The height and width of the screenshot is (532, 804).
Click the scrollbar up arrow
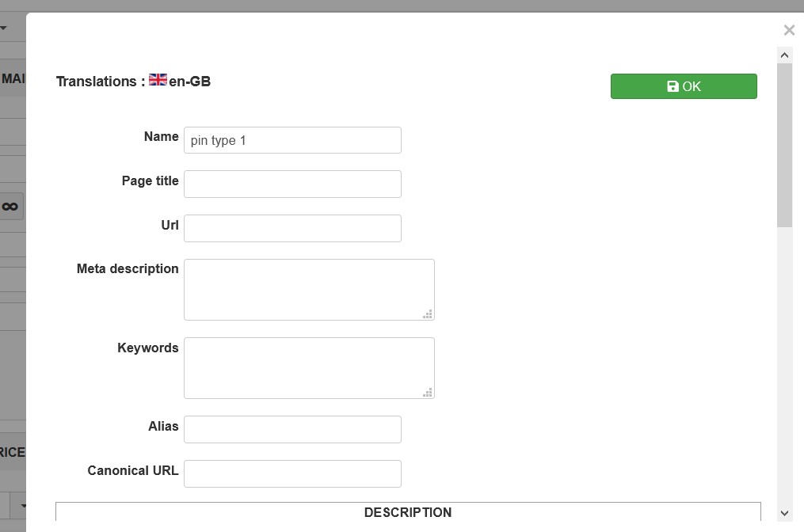[785, 55]
